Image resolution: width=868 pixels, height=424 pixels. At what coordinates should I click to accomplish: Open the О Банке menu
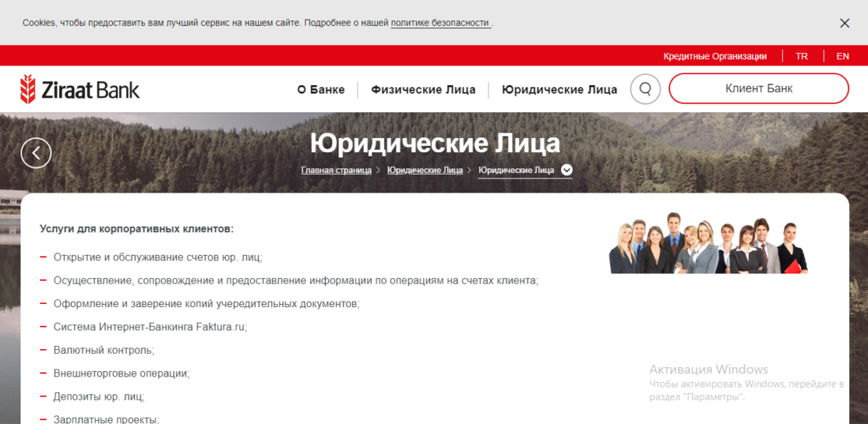coord(321,90)
